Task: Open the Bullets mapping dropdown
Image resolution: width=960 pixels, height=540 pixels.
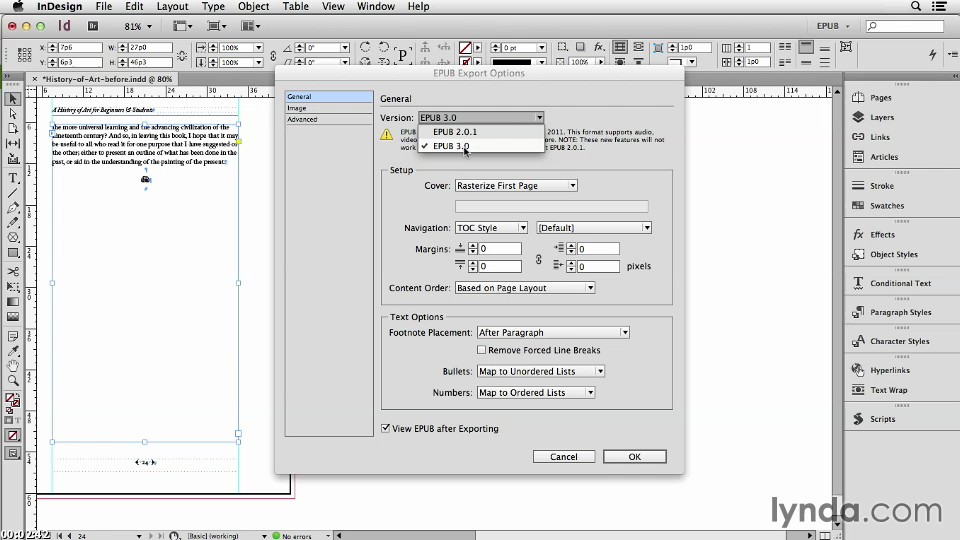Action: coord(541,371)
